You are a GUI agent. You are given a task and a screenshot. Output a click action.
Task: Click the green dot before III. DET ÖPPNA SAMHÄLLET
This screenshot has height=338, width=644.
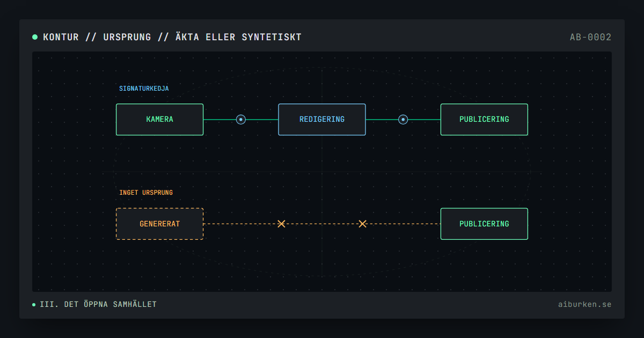[34, 305]
